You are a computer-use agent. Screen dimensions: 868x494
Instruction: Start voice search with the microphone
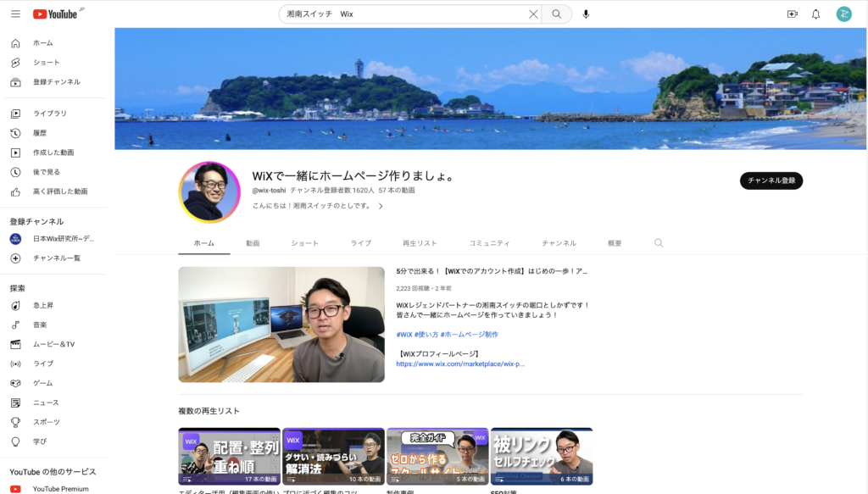pos(586,14)
